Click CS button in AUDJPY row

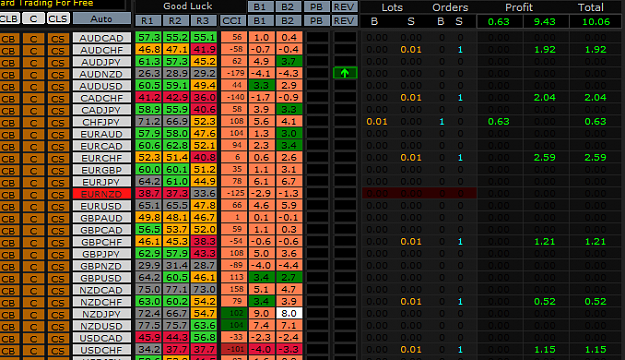click(58, 63)
